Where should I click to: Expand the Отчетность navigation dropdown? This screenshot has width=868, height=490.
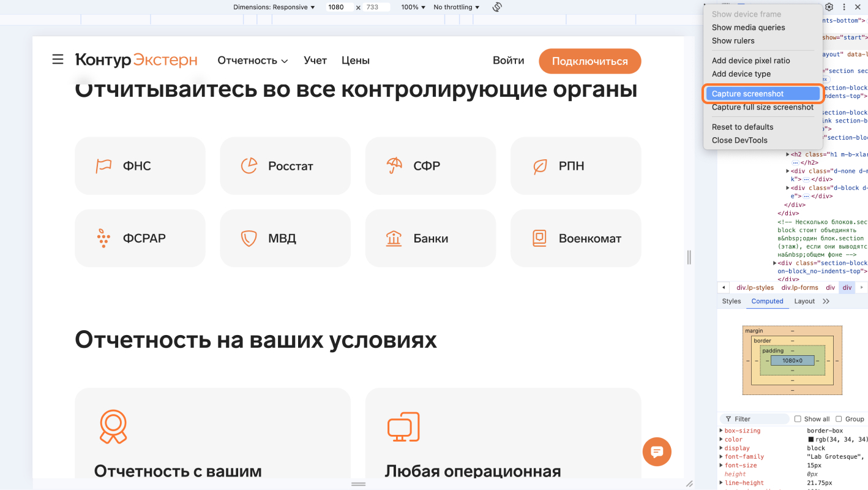tap(253, 61)
